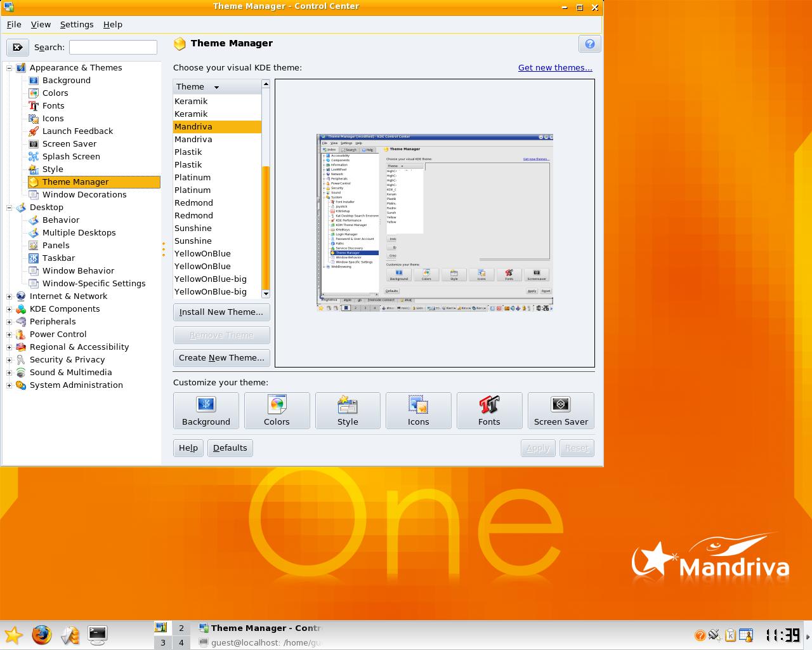This screenshot has width=812, height=650.
Task: Click the Power Control battery icon
Action: [x=21, y=335]
